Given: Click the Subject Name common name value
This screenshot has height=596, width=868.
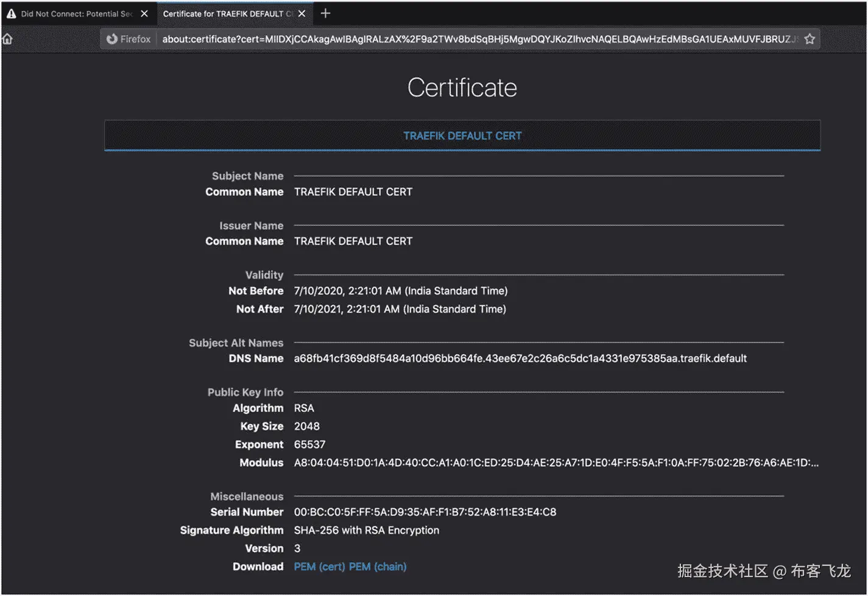Looking at the screenshot, I should coord(353,192).
